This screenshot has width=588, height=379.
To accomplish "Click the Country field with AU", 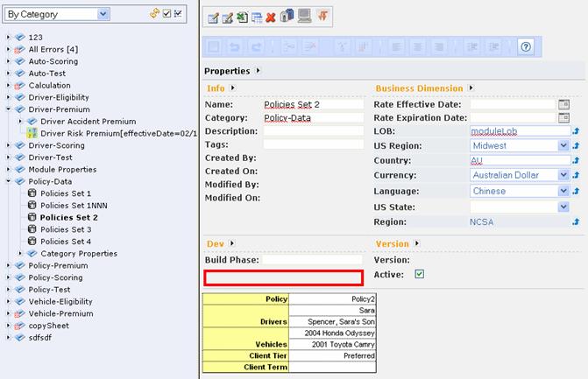I will (521, 161).
